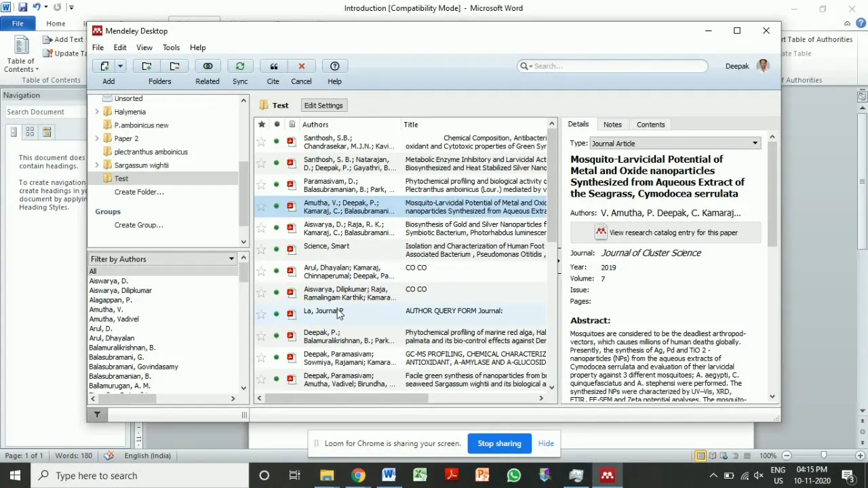
Task: Click the Deepak profile avatar
Action: click(764, 66)
